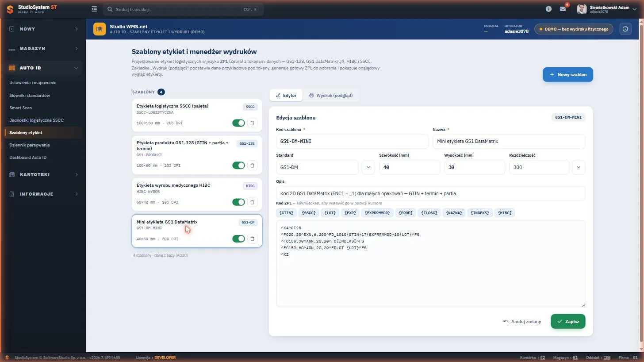
Task: Click the Nowy szablon button
Action: tap(568, 75)
